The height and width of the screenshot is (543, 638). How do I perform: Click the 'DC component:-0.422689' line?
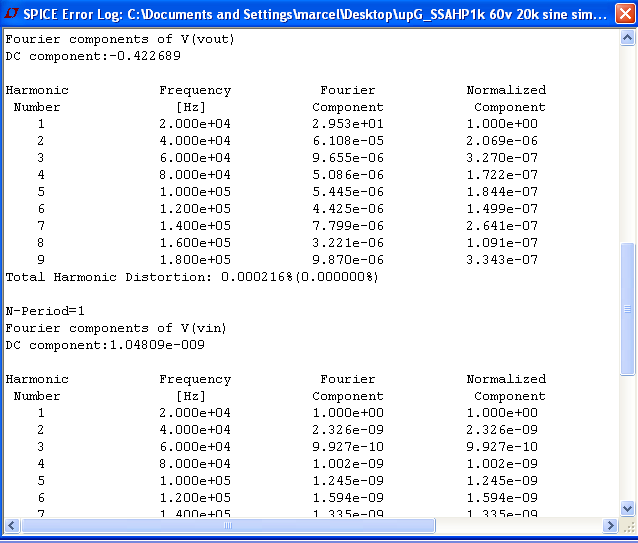93,56
